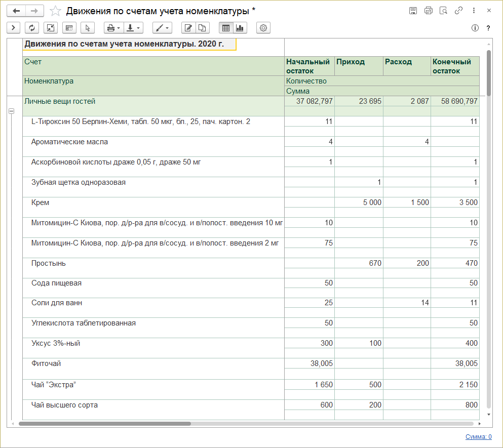
Task: Click the back navigation arrow
Action: coord(16,11)
